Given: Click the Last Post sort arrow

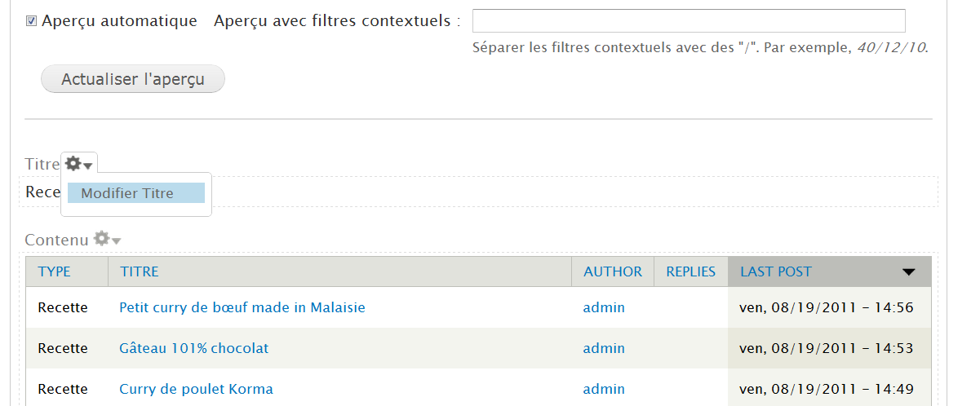Looking at the screenshot, I should (908, 272).
